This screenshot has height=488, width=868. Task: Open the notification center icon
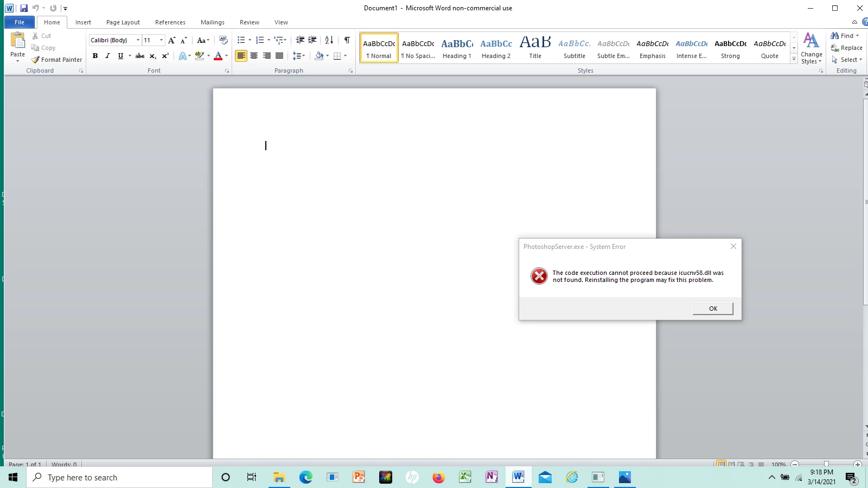(x=851, y=478)
